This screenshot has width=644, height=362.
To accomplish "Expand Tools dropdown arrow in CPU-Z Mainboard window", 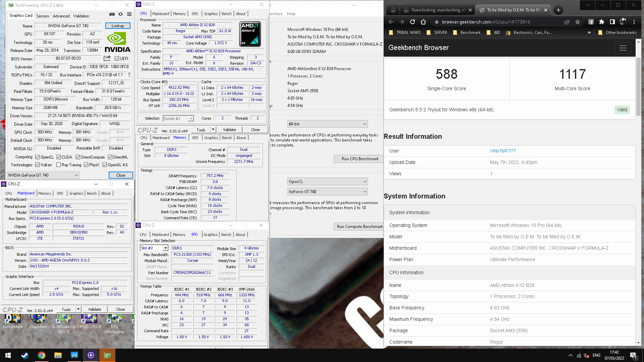I will pyautogui.click(x=78, y=309).
